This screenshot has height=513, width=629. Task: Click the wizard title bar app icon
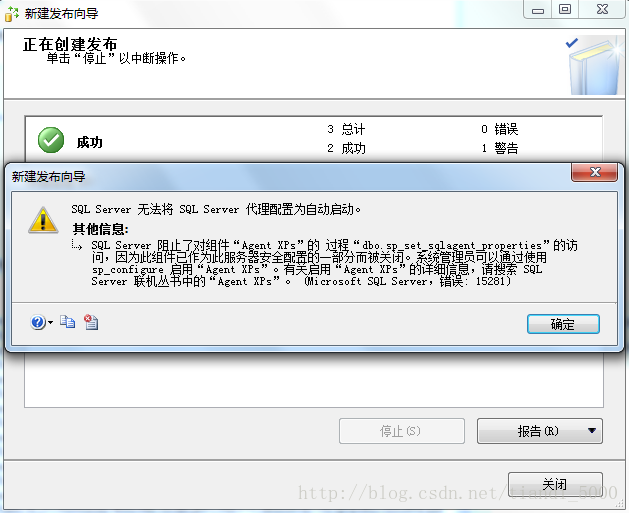point(12,14)
